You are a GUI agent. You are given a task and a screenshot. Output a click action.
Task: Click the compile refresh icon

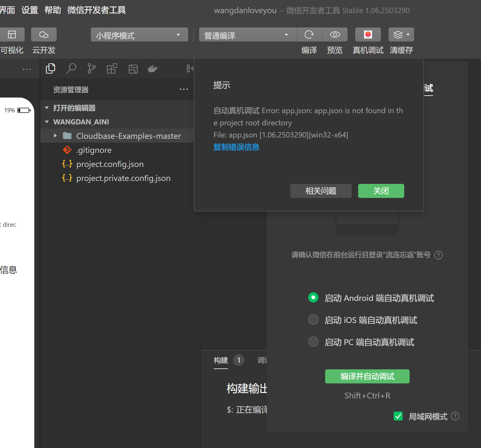pyautogui.click(x=309, y=35)
